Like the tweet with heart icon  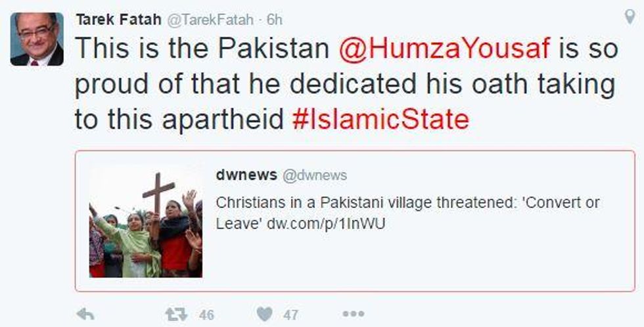(x=264, y=315)
